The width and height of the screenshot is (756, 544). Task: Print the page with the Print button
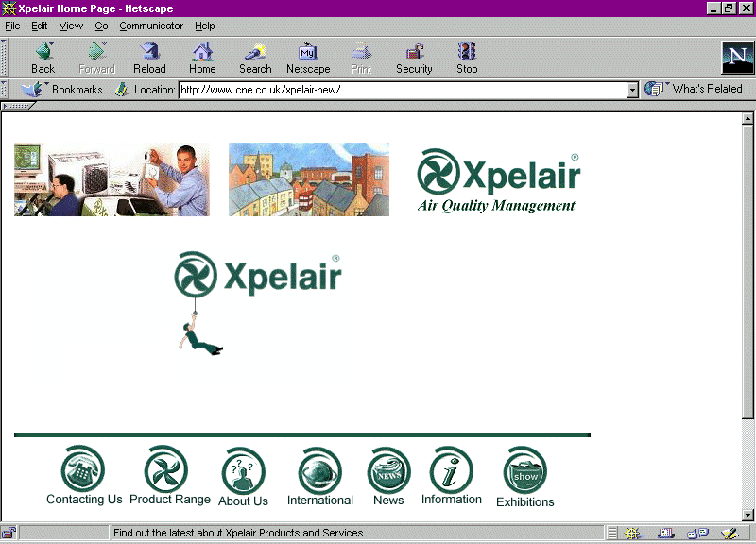[x=361, y=58]
